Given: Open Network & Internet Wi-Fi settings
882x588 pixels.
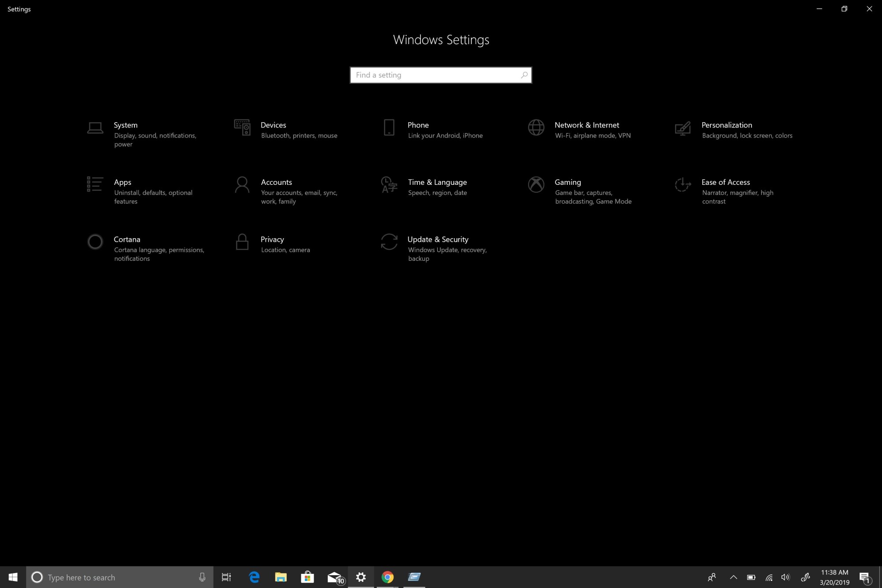Looking at the screenshot, I should [x=587, y=129].
